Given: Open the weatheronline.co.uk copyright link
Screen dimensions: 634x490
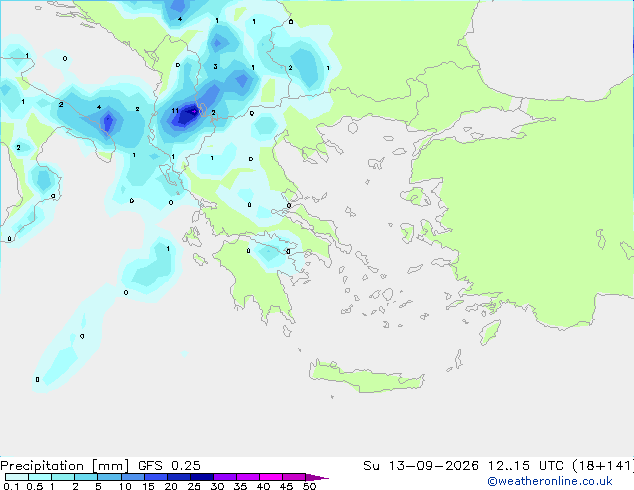Looking at the screenshot, I should tap(550, 481).
